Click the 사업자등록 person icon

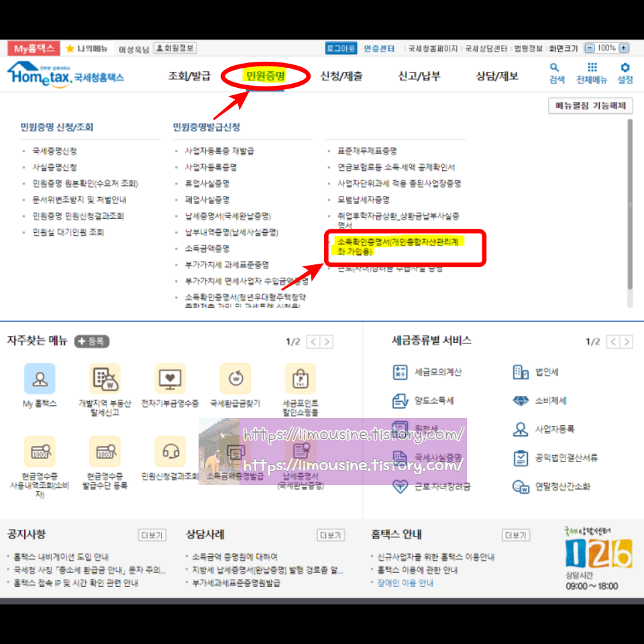click(521, 429)
